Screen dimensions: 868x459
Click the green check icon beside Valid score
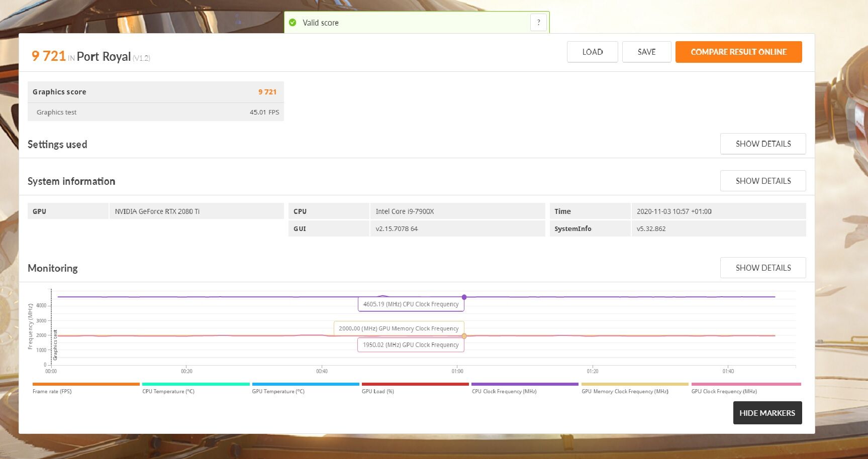pyautogui.click(x=293, y=23)
